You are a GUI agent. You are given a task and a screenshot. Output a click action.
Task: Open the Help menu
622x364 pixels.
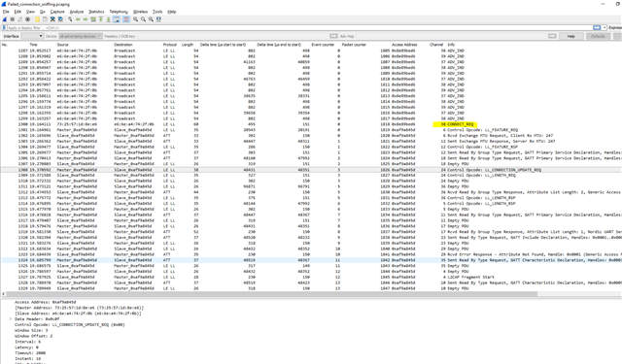pos(171,12)
